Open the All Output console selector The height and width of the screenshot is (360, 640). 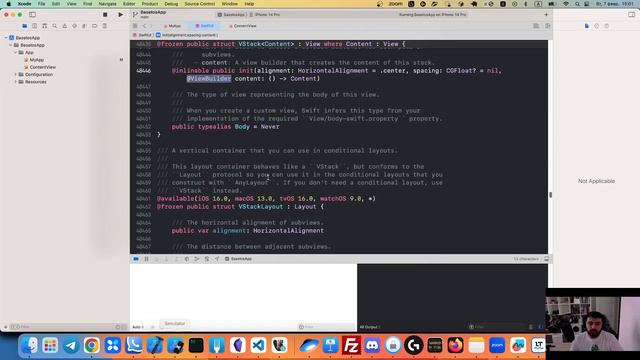tap(370, 327)
